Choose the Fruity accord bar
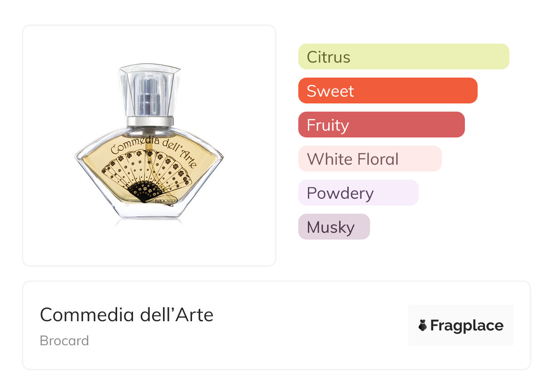 tap(381, 125)
